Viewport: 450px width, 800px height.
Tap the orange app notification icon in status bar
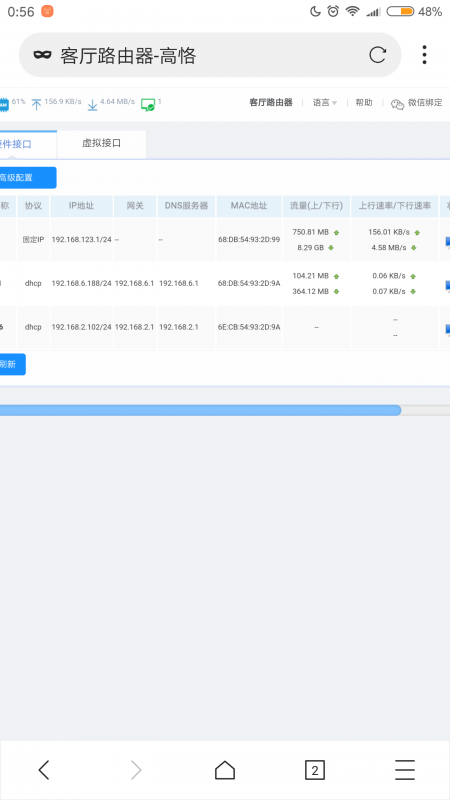coord(47,11)
